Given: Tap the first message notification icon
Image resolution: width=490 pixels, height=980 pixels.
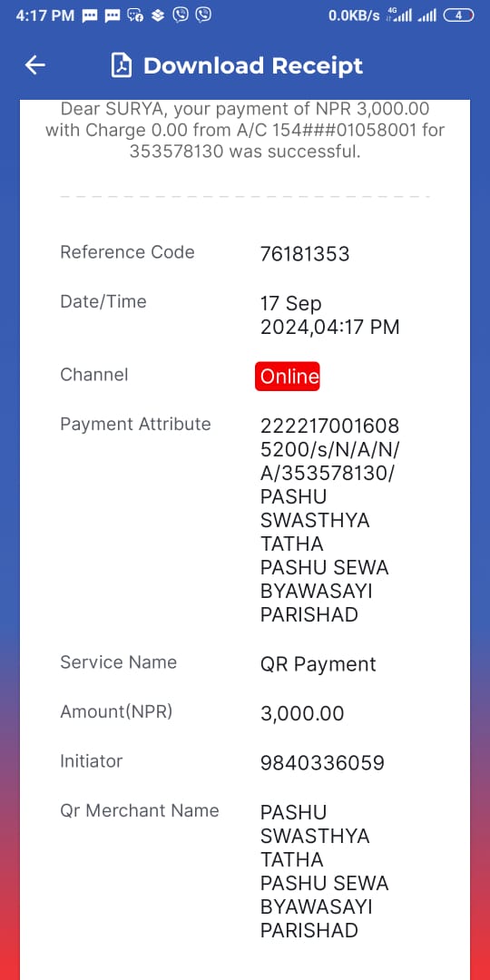Looking at the screenshot, I should (x=89, y=15).
